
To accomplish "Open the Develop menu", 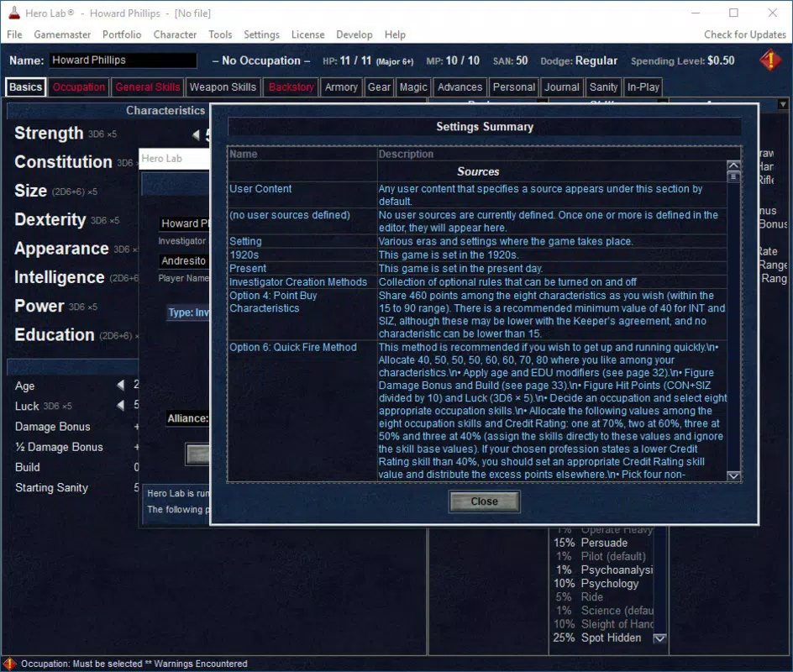I will coord(354,34).
